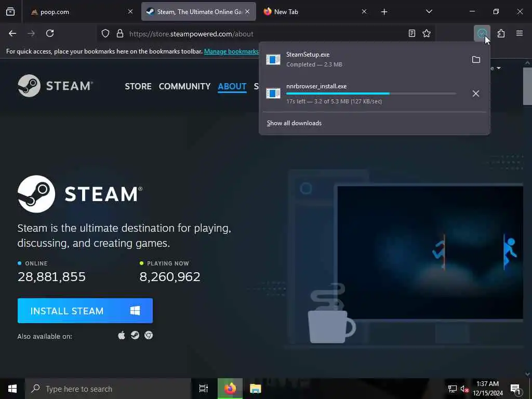
Task: Open the network status tray icon
Action: point(452,389)
